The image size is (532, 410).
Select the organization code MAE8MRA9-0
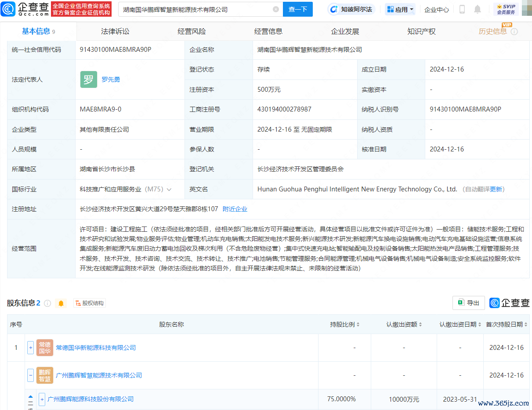101,109
